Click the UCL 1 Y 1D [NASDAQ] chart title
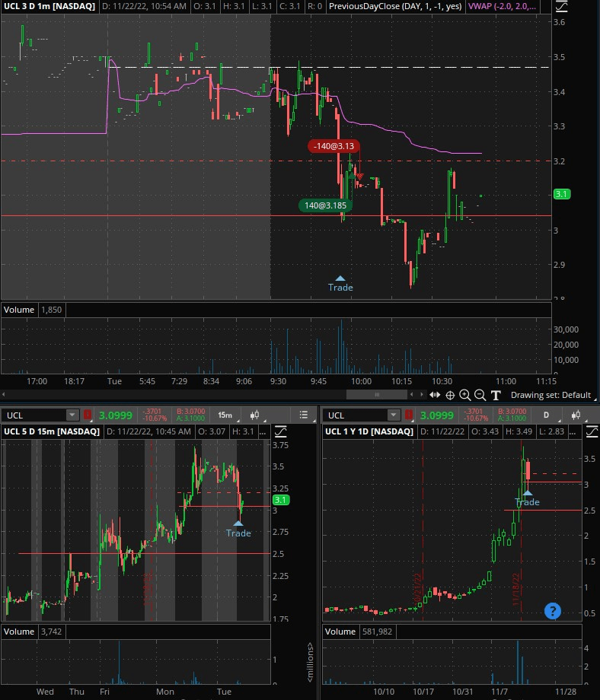 click(x=369, y=431)
